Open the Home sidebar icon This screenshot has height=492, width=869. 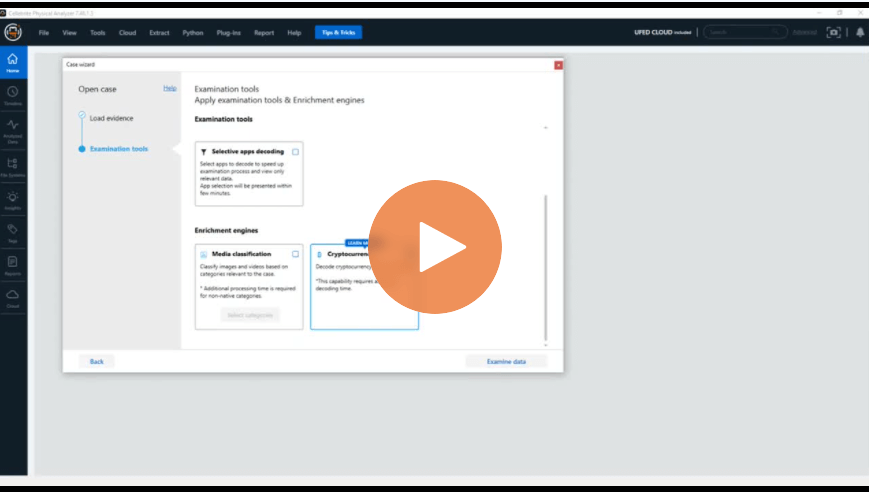click(x=12, y=62)
